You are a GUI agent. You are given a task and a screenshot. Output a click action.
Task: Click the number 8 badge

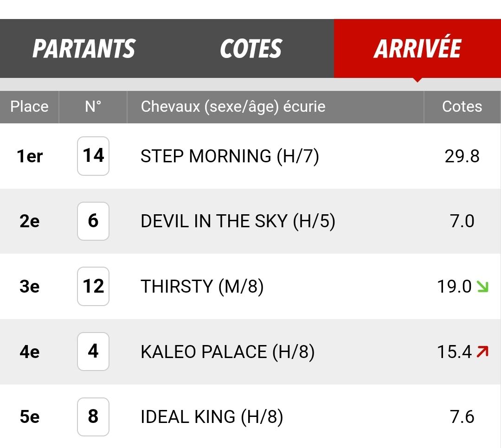(93, 416)
